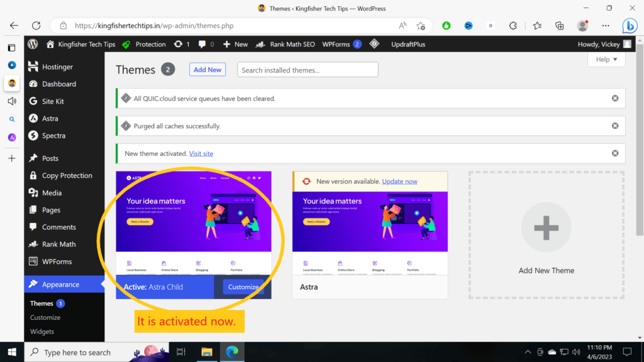644x362 pixels.
Task: Open the Collections icon in browser toolbar
Action: pyautogui.click(x=559, y=25)
